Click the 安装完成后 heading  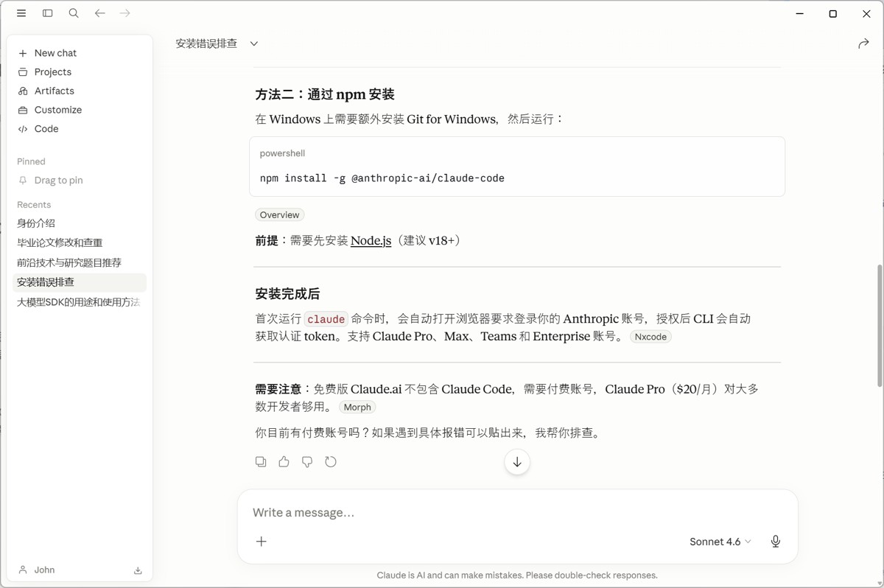287,294
